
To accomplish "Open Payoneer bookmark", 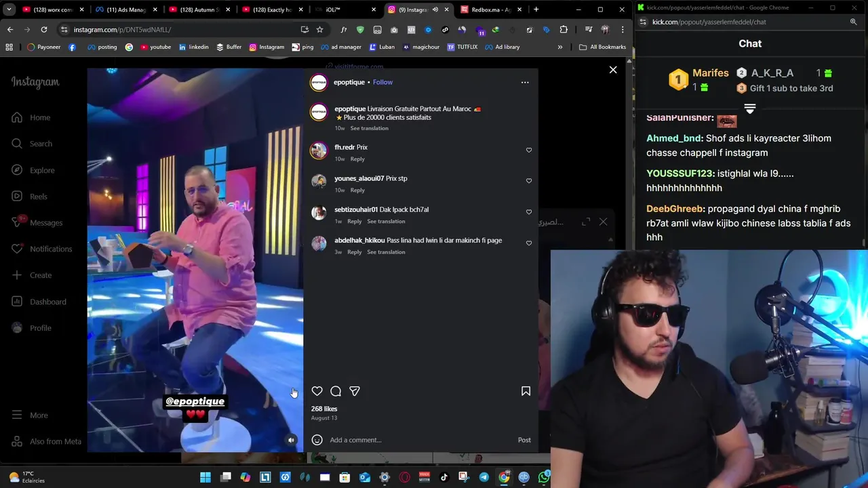I will pyautogui.click(x=43, y=47).
